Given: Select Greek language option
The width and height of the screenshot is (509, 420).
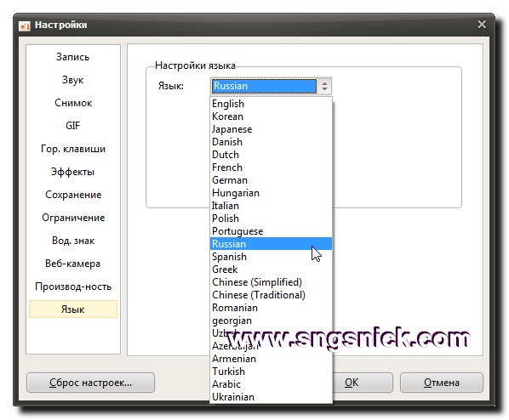Looking at the screenshot, I should (x=271, y=270).
